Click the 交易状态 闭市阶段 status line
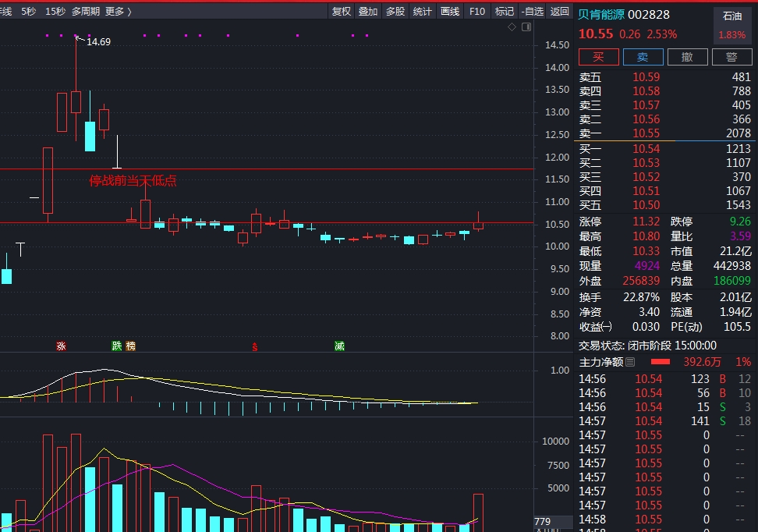The height and width of the screenshot is (532, 758). click(648, 346)
